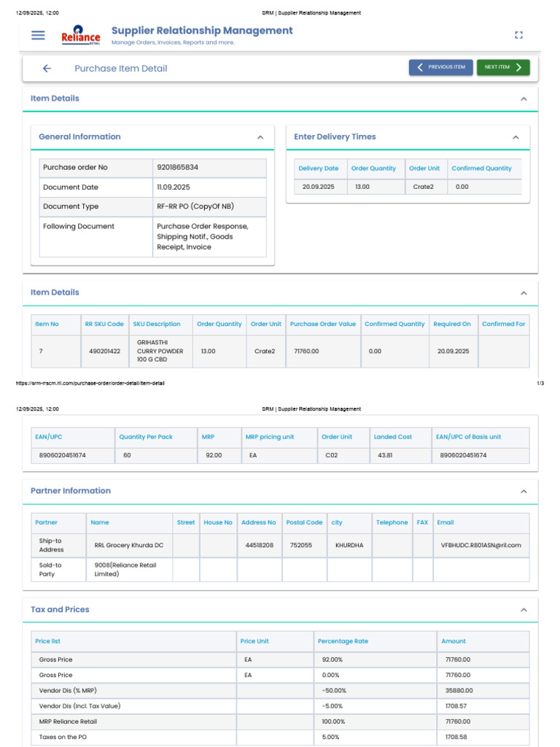Click email VFBHUDC.RB01ASN@ril.com

click(x=481, y=545)
